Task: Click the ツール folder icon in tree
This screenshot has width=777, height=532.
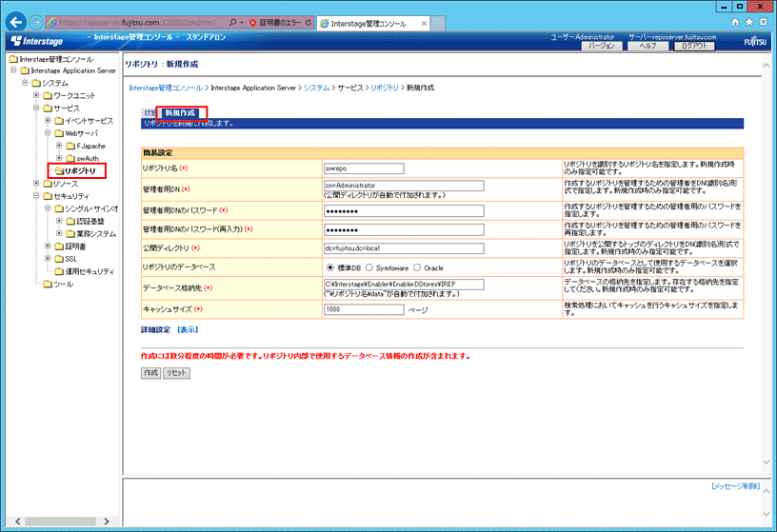Action: click(46, 283)
